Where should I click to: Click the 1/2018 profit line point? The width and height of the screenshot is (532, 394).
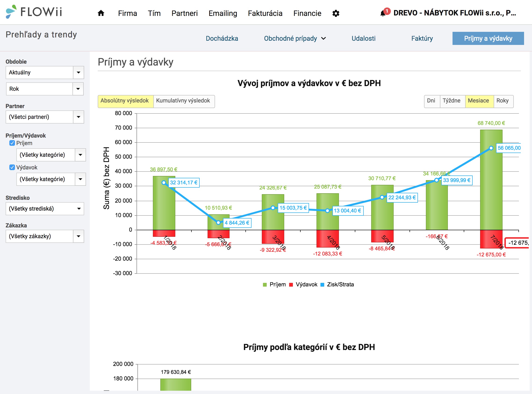point(164,183)
